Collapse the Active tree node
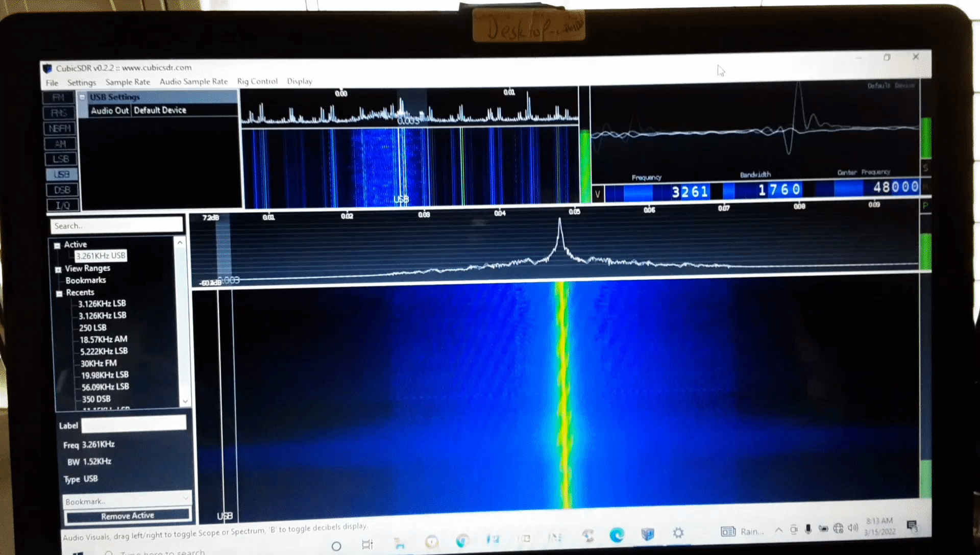The height and width of the screenshot is (555, 980). pos(58,245)
